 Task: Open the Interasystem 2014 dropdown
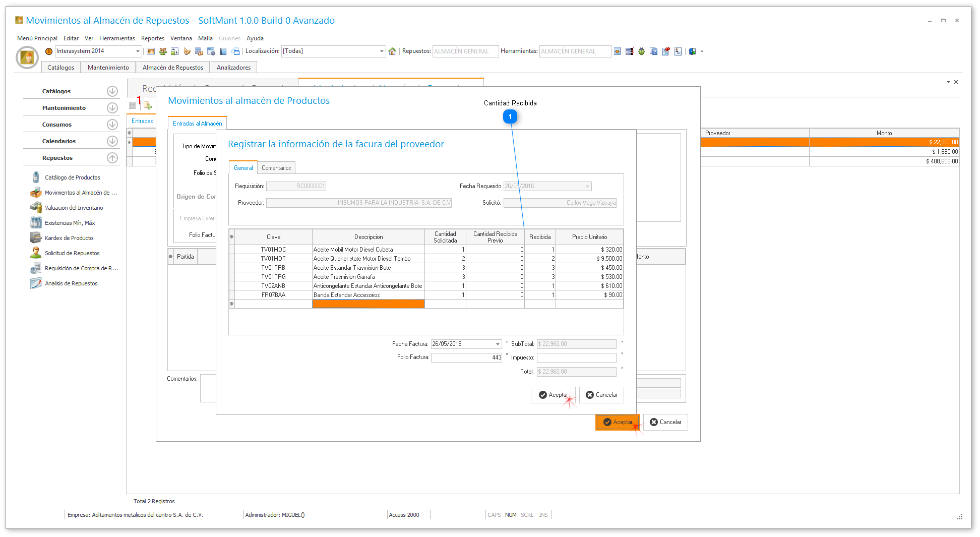pyautogui.click(x=138, y=51)
